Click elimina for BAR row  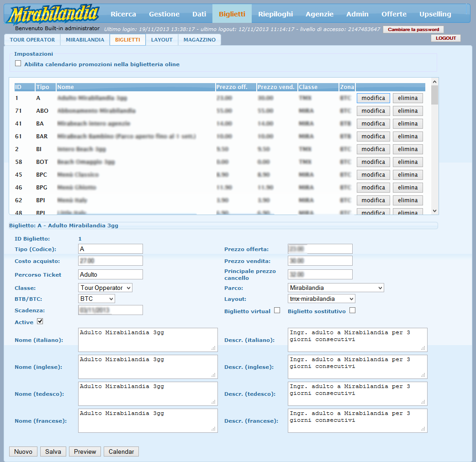pyautogui.click(x=407, y=136)
